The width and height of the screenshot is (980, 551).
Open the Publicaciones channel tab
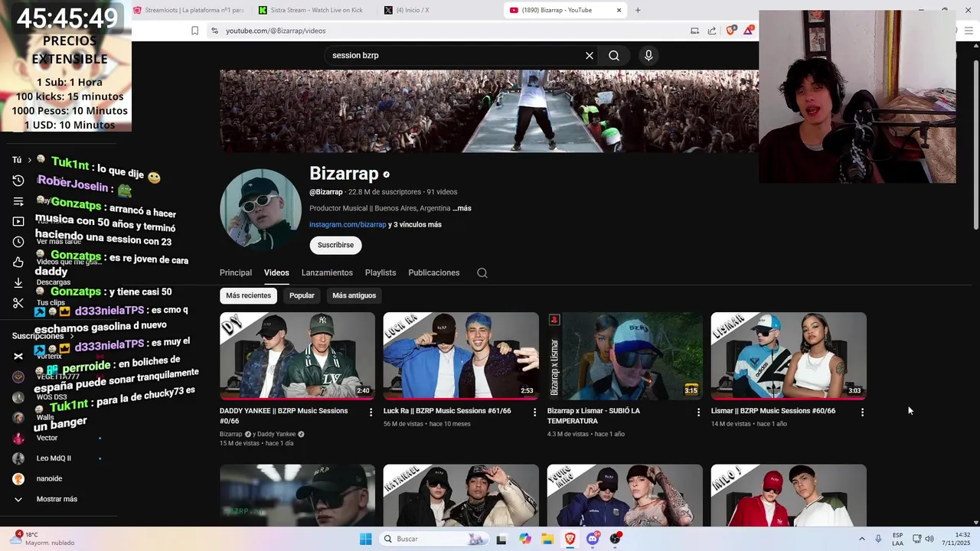pos(434,272)
